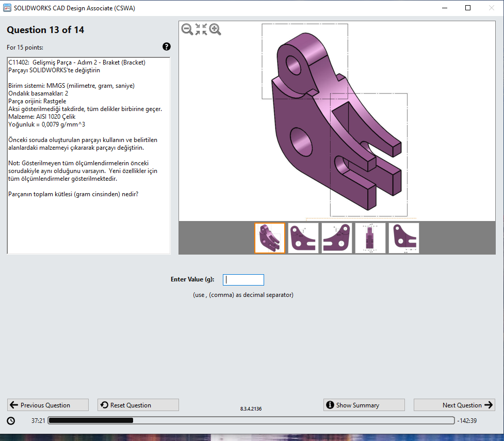Open the third bracket view thumbnail
Screen dimensions: 504x441
pos(336,238)
